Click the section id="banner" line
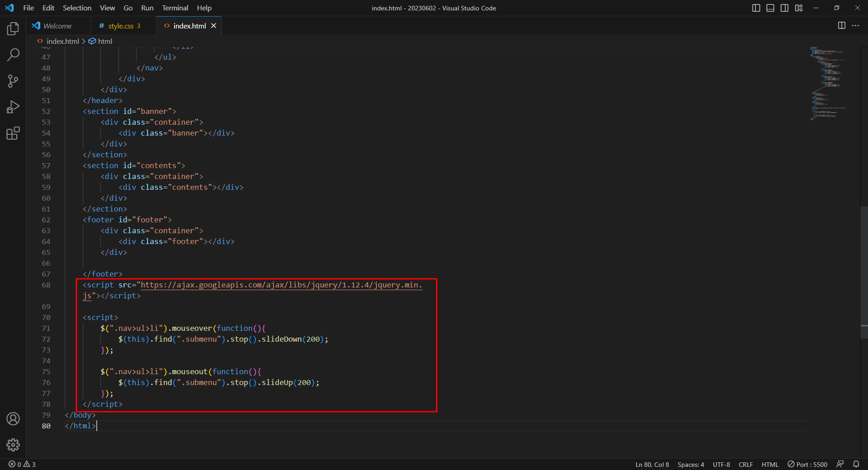 pyautogui.click(x=129, y=111)
